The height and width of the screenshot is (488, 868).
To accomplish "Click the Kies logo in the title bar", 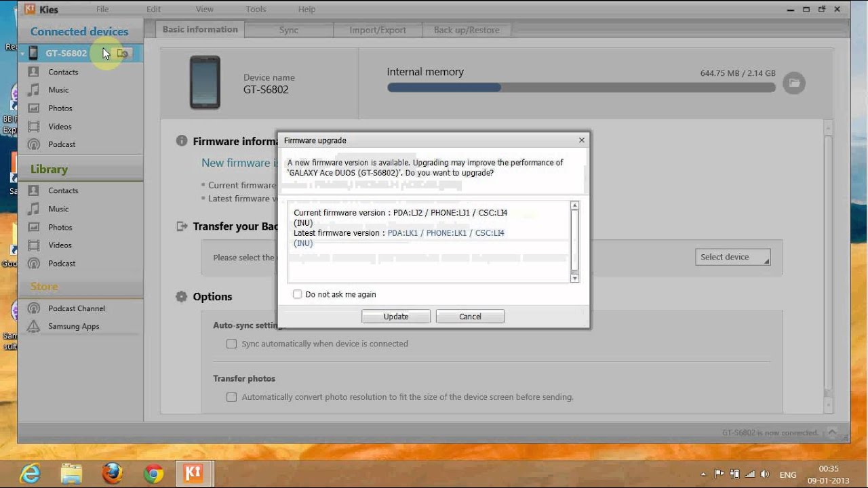I will click(30, 9).
